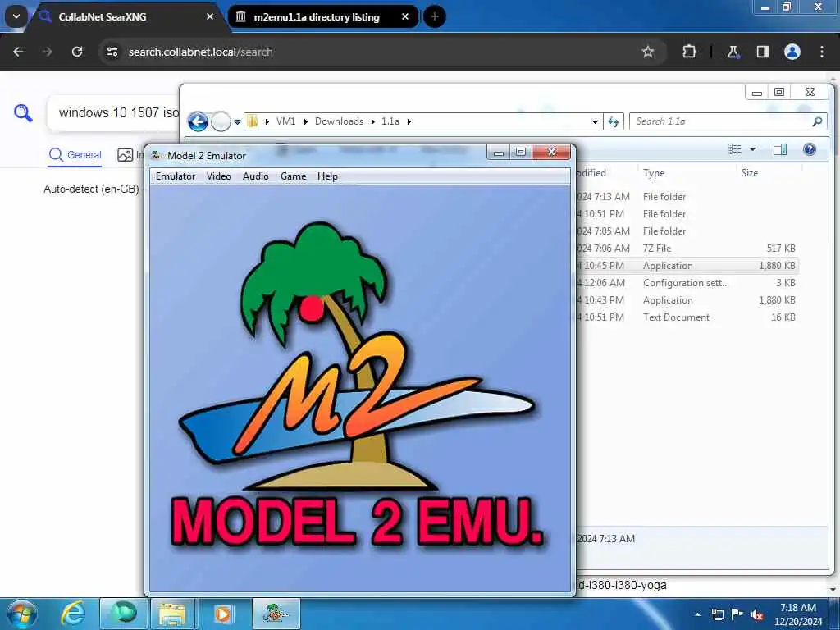Open the Game menu

[293, 176]
